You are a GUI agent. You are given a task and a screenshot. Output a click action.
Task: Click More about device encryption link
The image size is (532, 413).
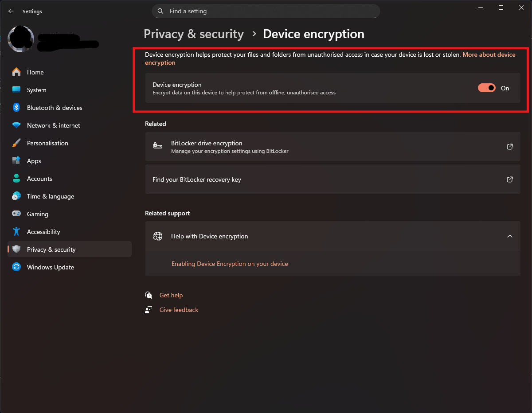(x=489, y=55)
